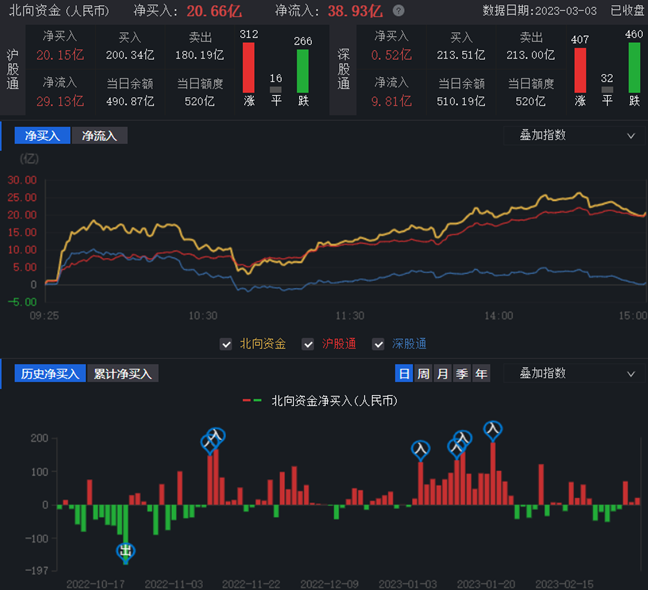648x590 pixels.
Task: Click the data date 2023-03-03 label
Action: (542, 11)
